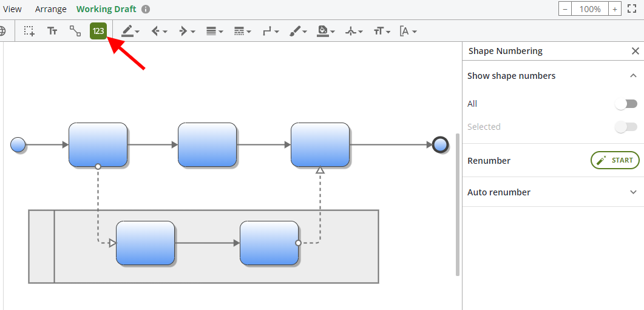The height and width of the screenshot is (310, 644).
Task: Toggle the All shape numbers switch
Action: pos(626,104)
